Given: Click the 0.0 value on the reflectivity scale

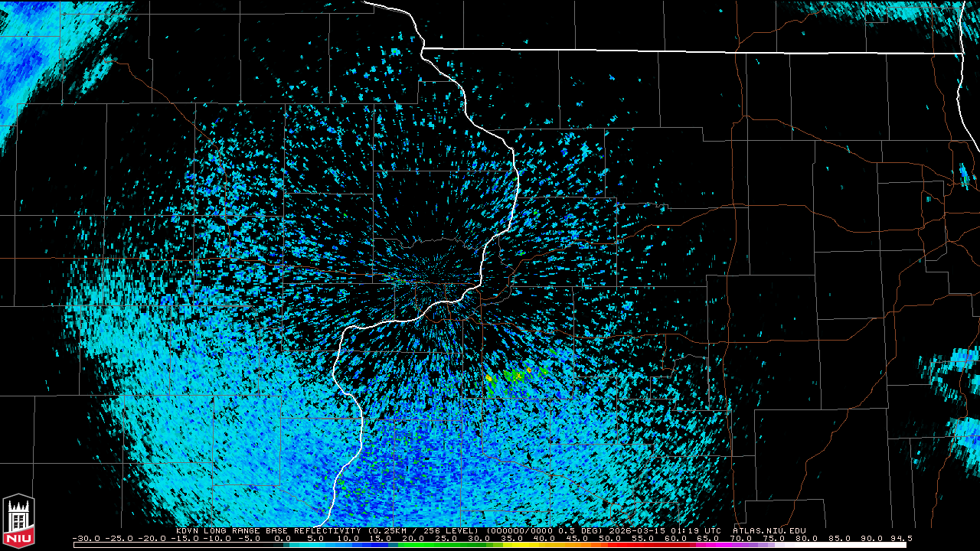Looking at the screenshot, I should (282, 539).
